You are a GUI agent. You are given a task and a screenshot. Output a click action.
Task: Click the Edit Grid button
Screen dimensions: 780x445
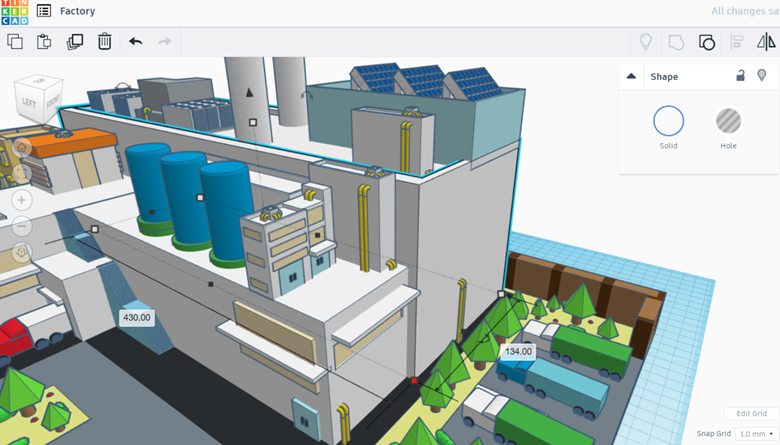point(751,413)
